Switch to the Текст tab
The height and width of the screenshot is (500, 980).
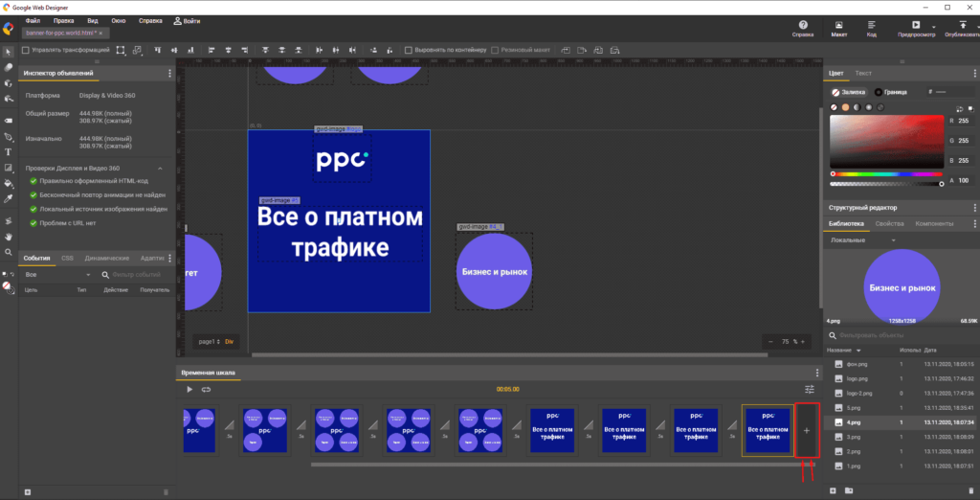[862, 73]
